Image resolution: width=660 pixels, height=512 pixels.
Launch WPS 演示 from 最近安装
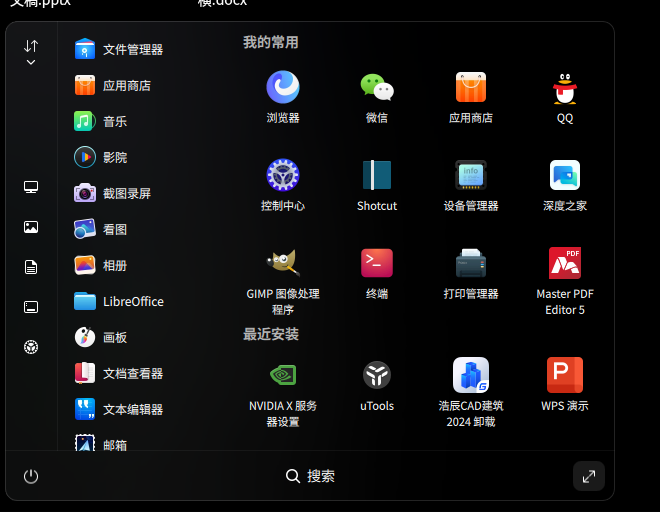564,385
